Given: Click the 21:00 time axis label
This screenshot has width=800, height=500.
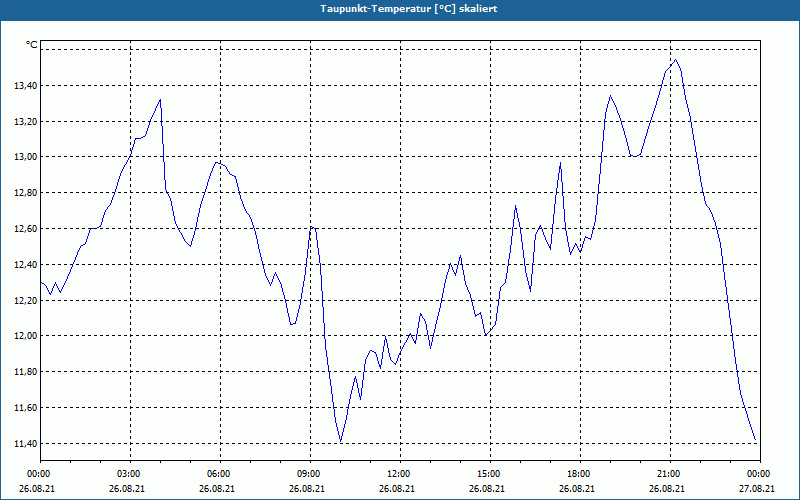Looking at the screenshot, I should [x=670, y=474].
